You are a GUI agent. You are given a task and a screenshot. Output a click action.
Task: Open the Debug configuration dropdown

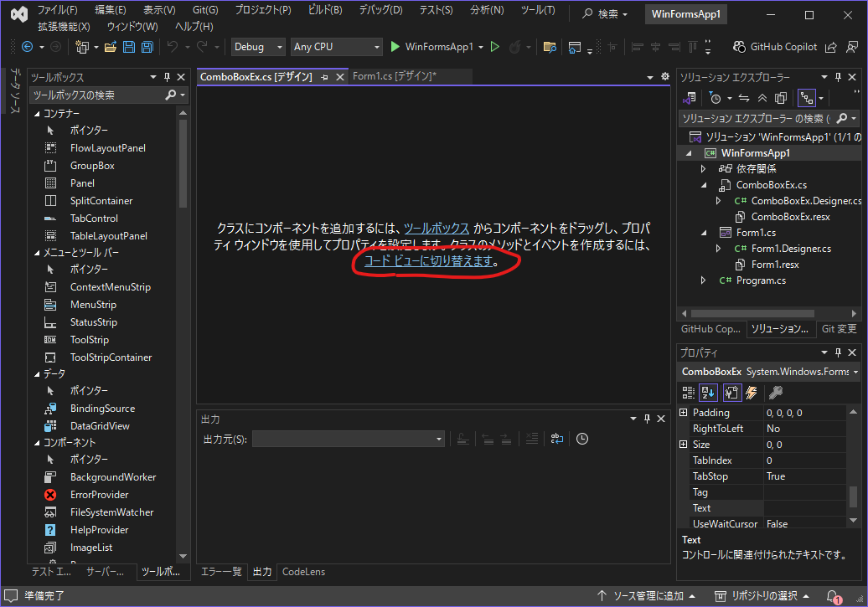tap(258, 48)
